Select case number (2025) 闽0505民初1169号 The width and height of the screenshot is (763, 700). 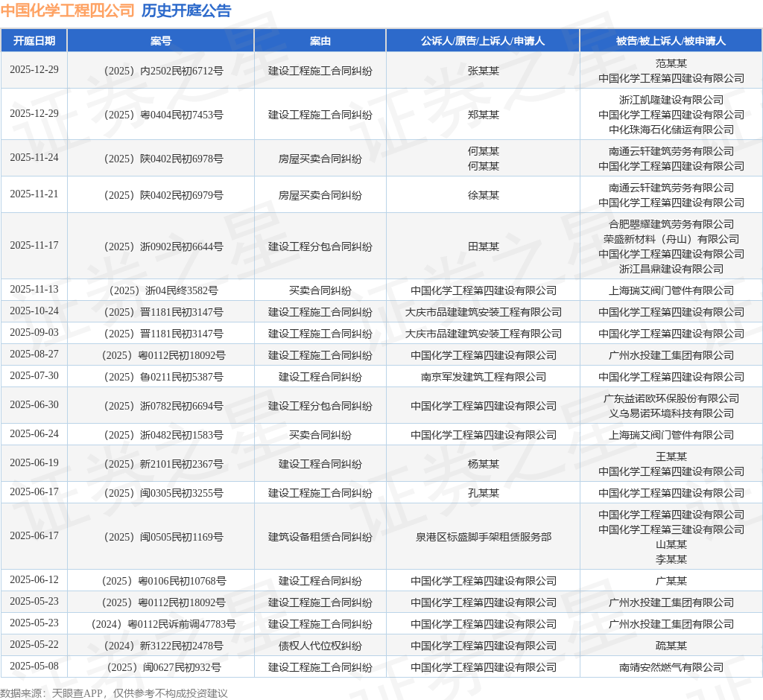click(163, 537)
